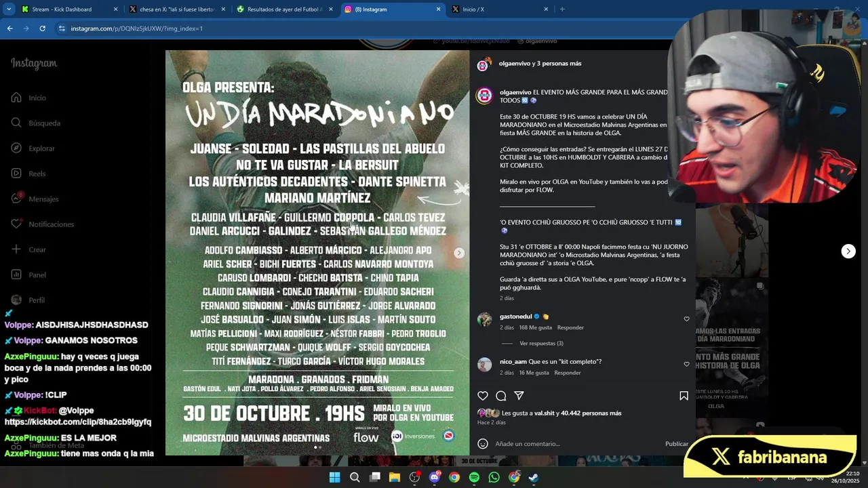Close the Instagram browser tab
The width and height of the screenshot is (868, 488).
[x=438, y=9]
